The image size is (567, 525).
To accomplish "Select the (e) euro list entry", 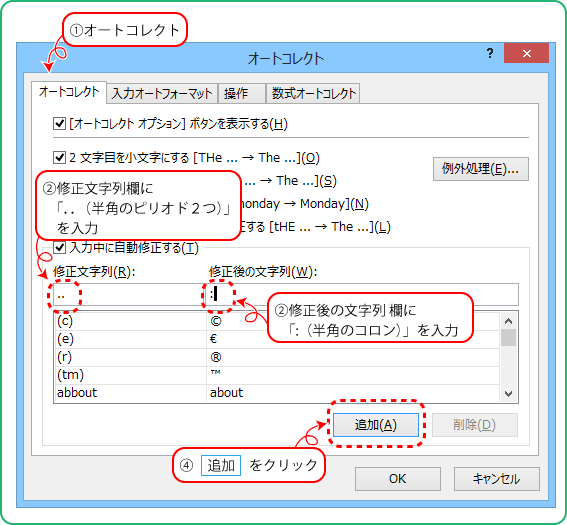I will 277,339.
